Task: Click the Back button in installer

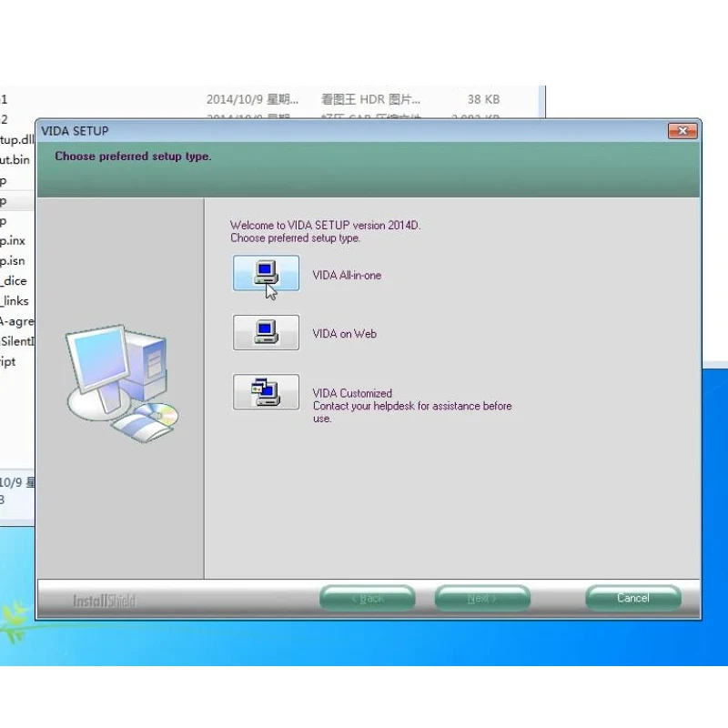Action: click(x=368, y=598)
